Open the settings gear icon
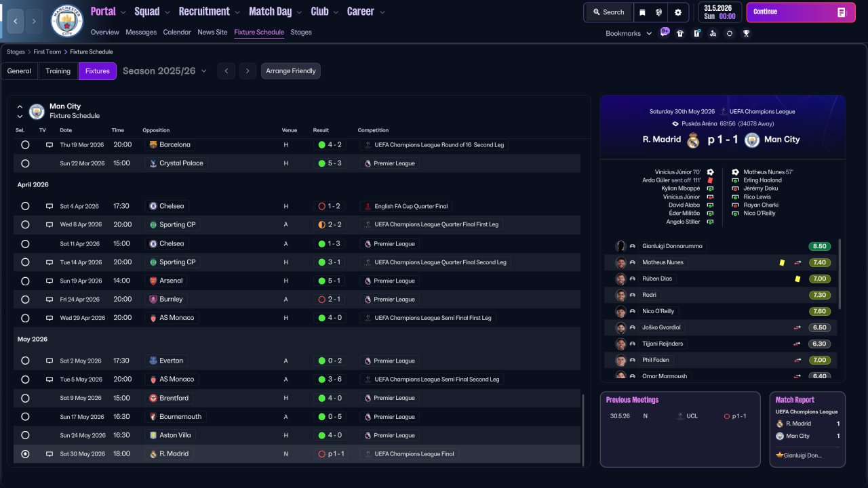 point(677,12)
